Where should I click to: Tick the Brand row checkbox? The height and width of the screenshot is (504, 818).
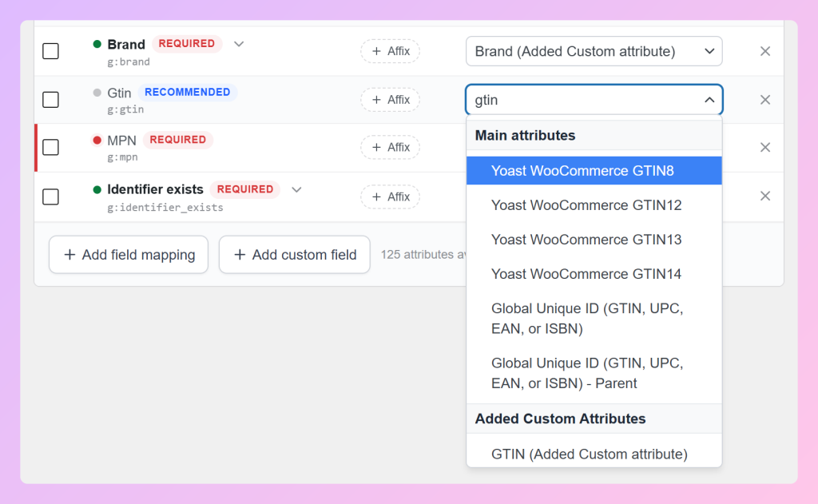50,51
